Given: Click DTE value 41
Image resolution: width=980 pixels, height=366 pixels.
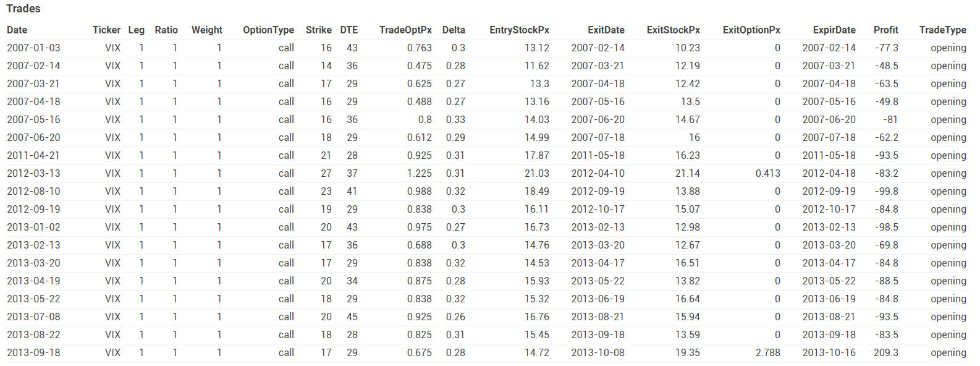Looking at the screenshot, I should pos(352,191).
